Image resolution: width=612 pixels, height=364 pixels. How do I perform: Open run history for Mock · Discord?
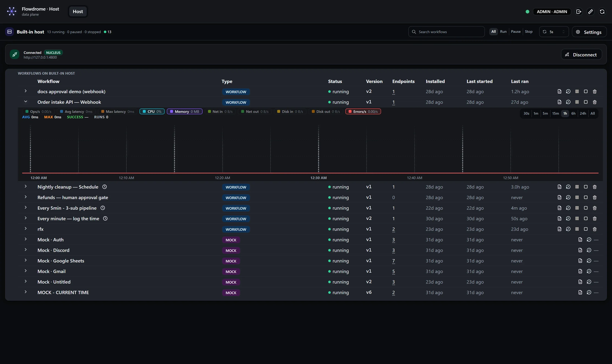point(589,250)
